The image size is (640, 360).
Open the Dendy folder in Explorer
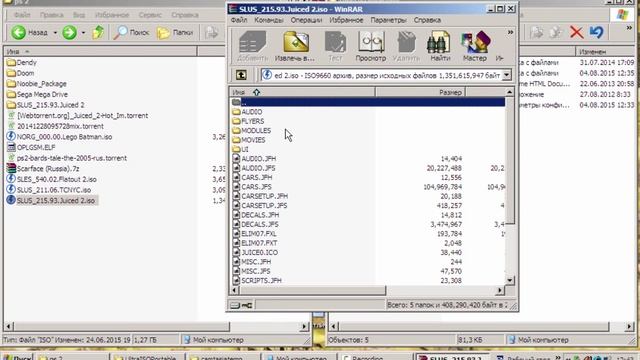tap(22, 62)
